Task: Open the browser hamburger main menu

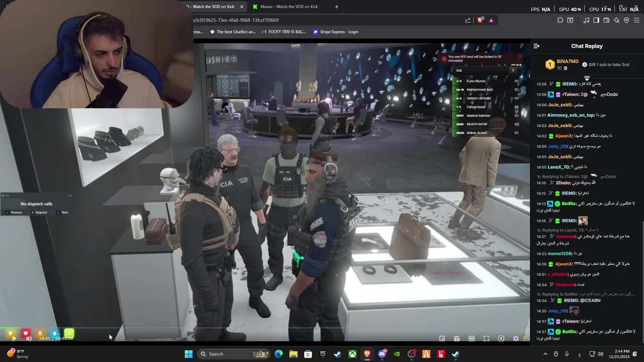Action: pos(636,20)
